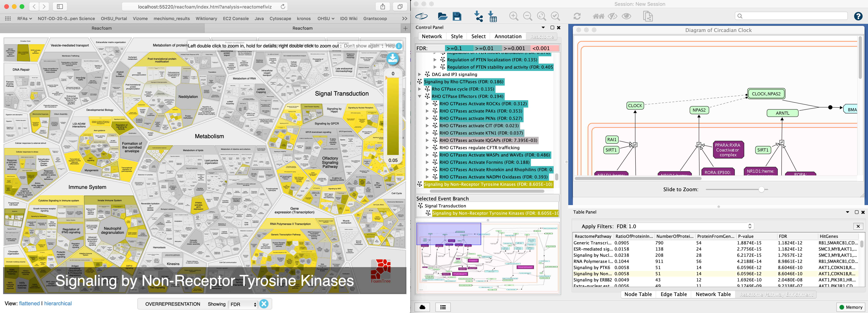Viewport: 868px width, 313px height.
Task: Expand the DAG and IP3 signaling branch
Action: (419, 74)
